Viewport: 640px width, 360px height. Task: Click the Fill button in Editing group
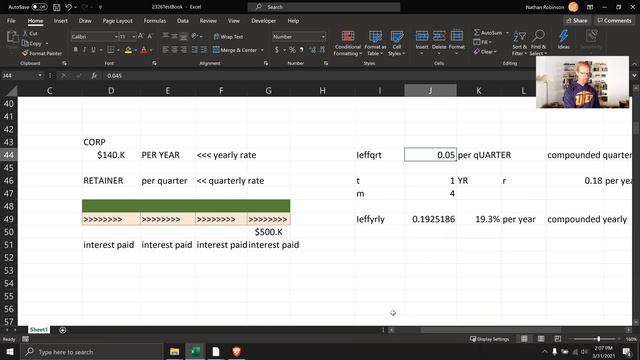coord(483,42)
